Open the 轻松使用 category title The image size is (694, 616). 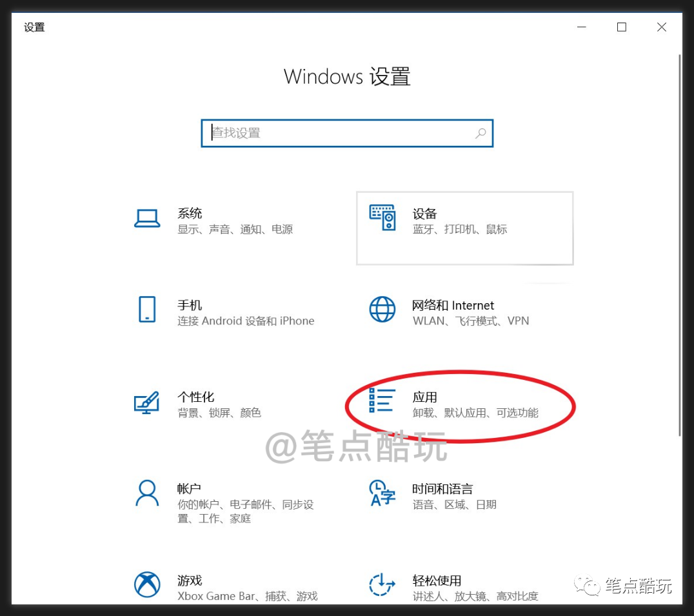pos(437,580)
